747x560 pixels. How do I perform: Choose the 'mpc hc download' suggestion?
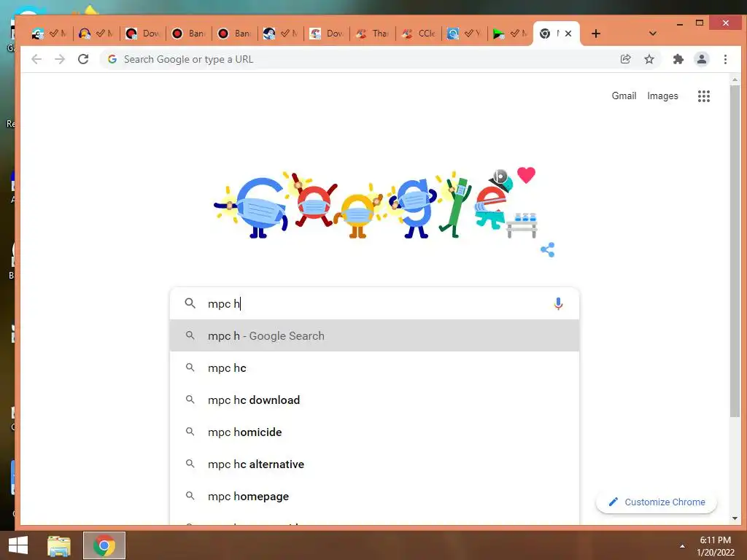(x=374, y=400)
